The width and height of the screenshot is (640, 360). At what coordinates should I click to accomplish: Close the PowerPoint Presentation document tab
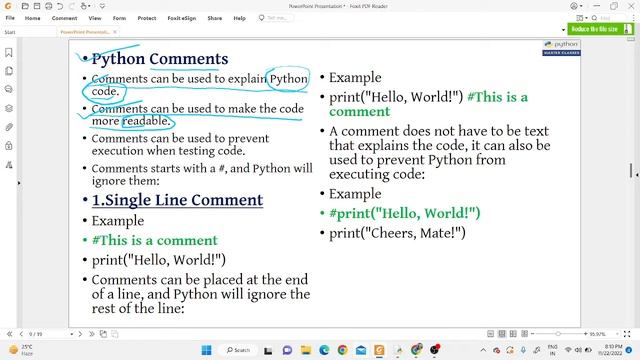click(x=115, y=32)
